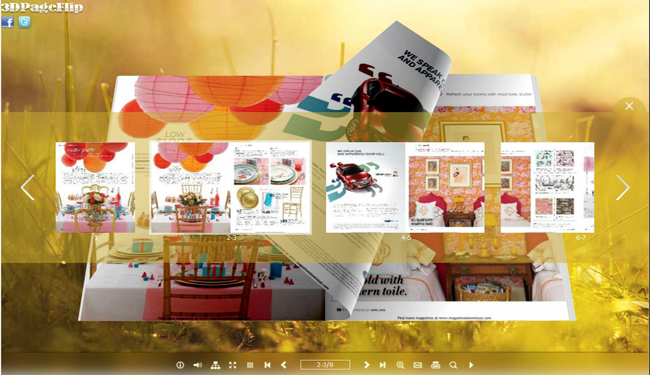Open the page 1 cover thumbnail

95,187
